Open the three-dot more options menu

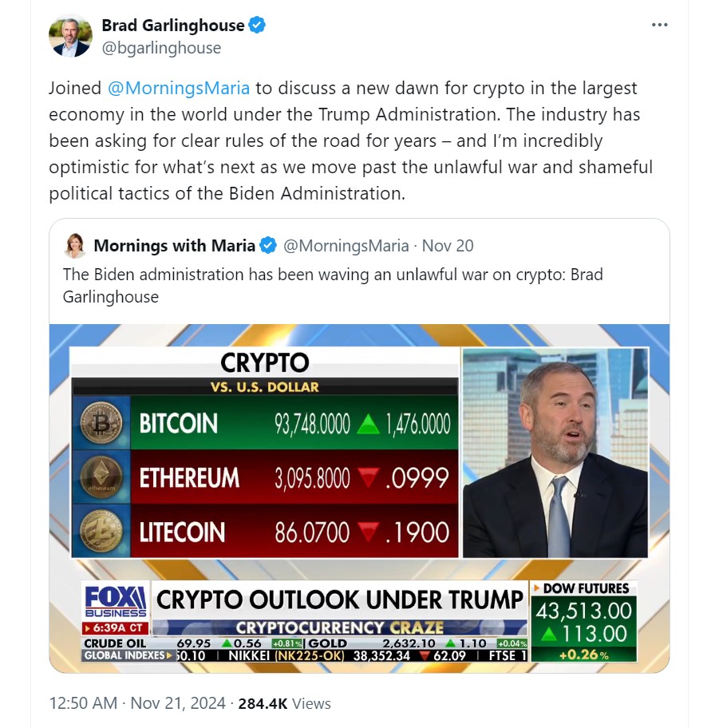[659, 25]
